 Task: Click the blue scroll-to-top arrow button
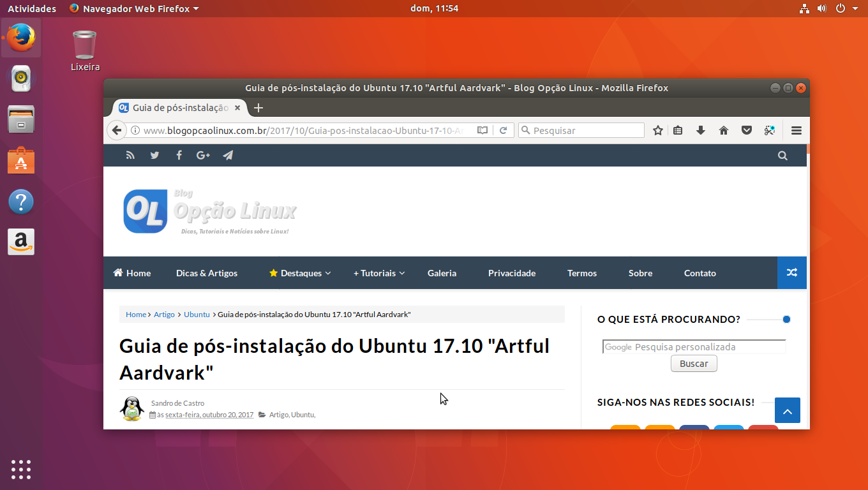(x=788, y=410)
